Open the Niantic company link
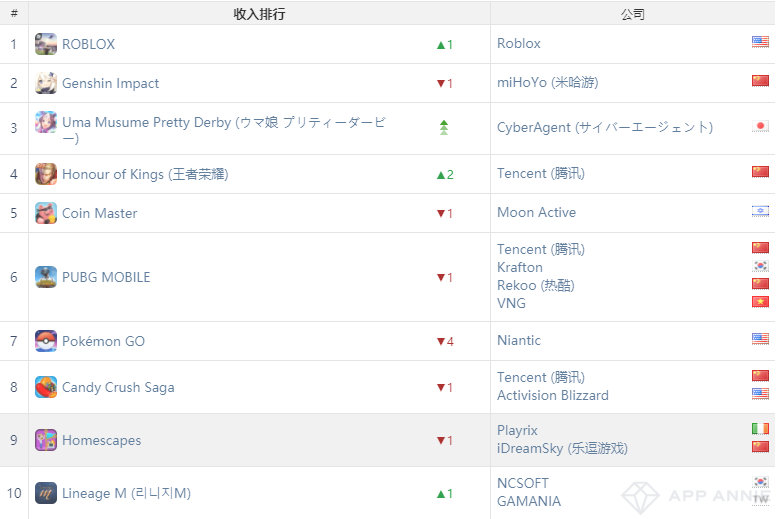This screenshot has width=777, height=519. (519, 340)
